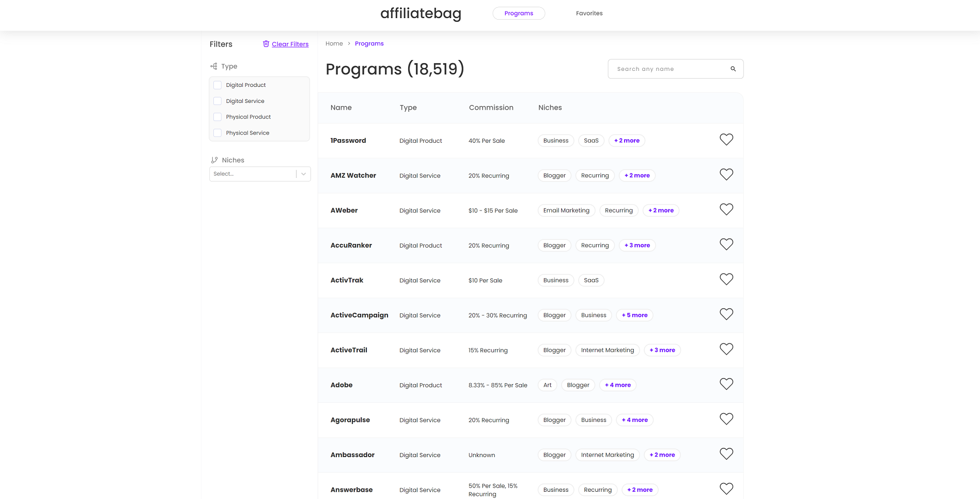Click Internet Marketing tag on ActiveTrail row

[608, 350]
